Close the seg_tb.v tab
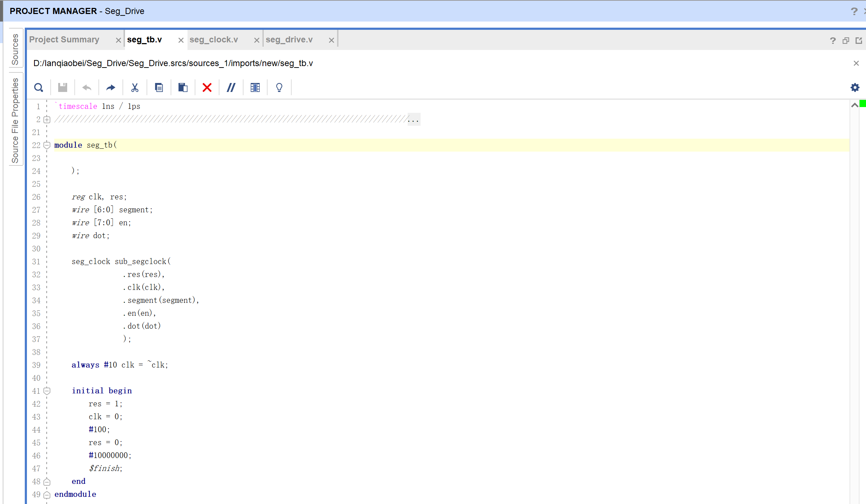Viewport: 866px width, 504px height. (181, 40)
